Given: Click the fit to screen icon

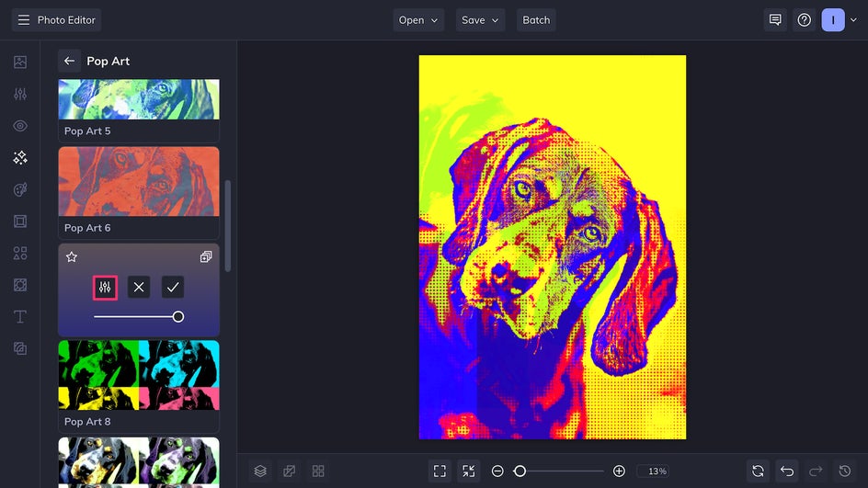Looking at the screenshot, I should [x=440, y=471].
